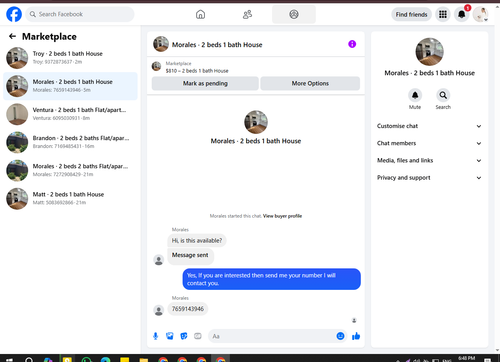This screenshot has height=362, width=500.
Task: Click the blue "Yes, If you are interested" message
Action: pos(271,279)
